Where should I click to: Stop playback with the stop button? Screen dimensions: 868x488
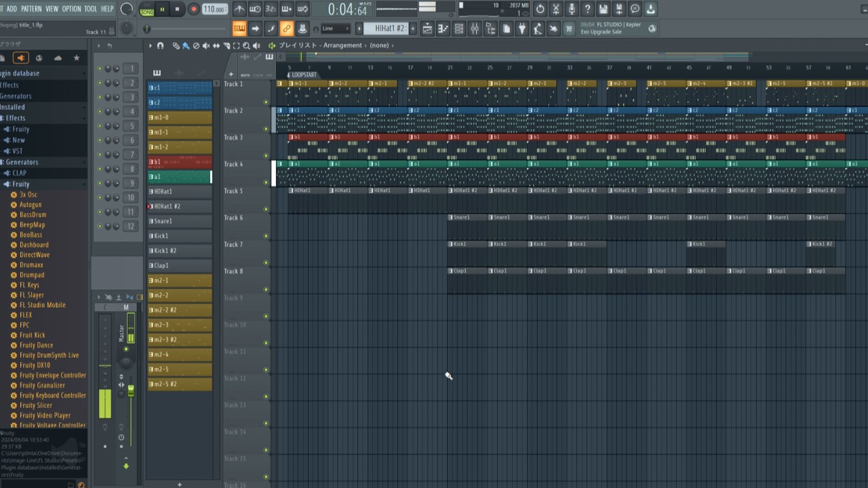click(x=178, y=9)
